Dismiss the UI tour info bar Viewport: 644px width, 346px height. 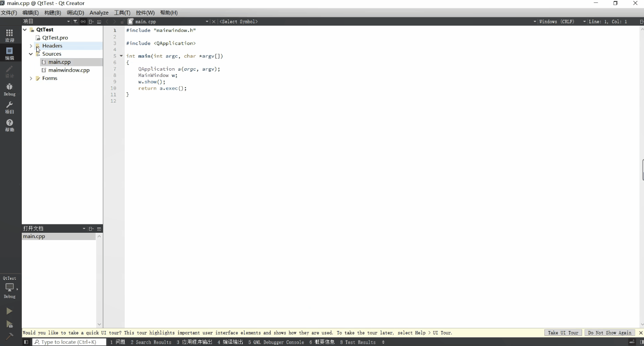[x=641, y=333]
